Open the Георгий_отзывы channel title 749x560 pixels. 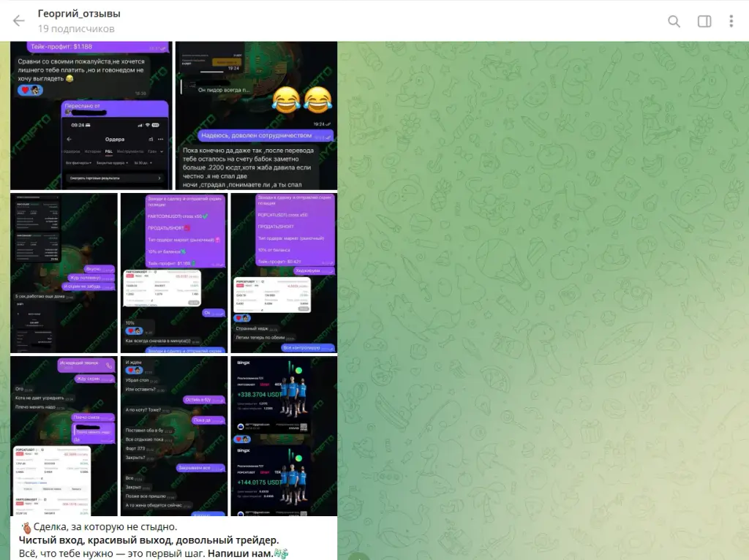[79, 14]
